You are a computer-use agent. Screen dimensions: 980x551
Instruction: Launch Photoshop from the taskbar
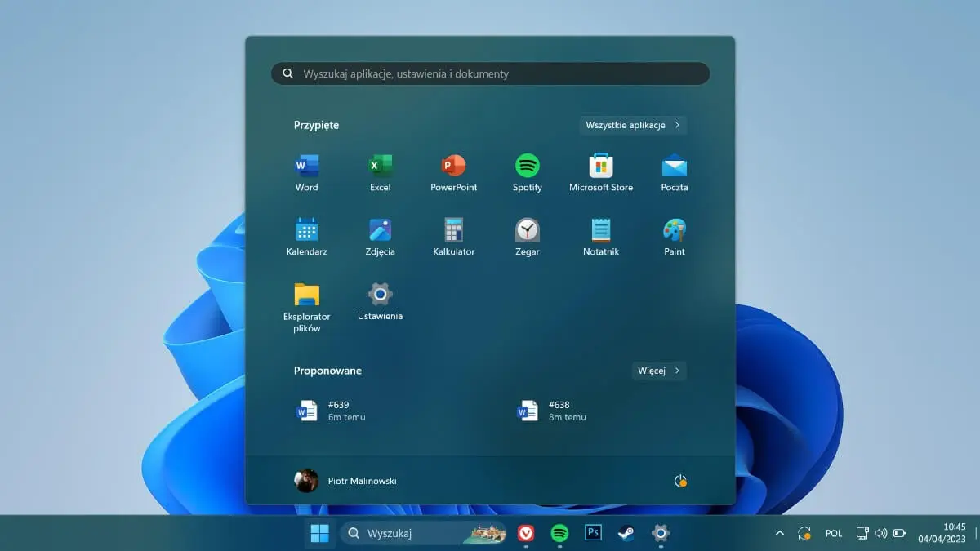click(592, 533)
